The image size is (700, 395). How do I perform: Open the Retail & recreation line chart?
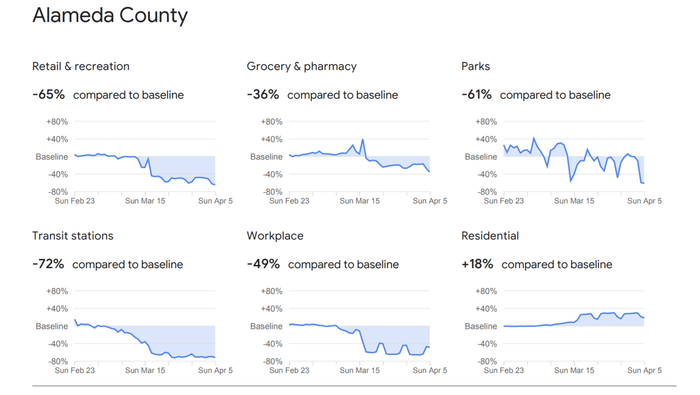click(x=145, y=157)
